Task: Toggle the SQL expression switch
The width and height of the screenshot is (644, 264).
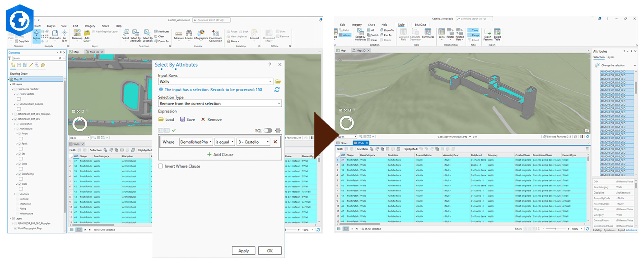Action: click(267, 130)
